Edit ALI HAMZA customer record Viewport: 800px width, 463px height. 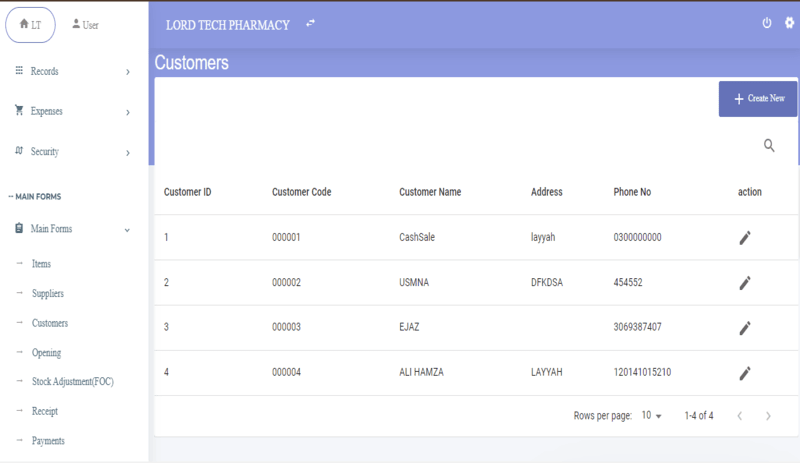click(x=745, y=373)
